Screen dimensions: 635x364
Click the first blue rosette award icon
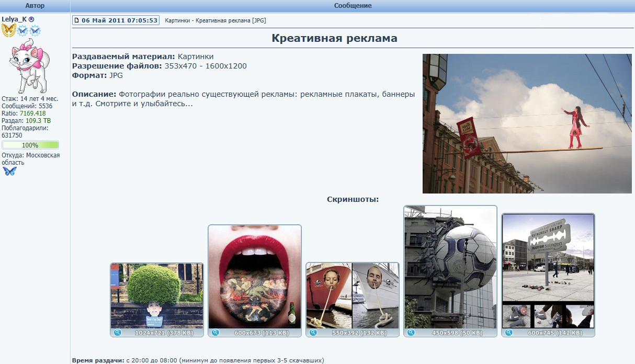pyautogui.click(x=22, y=31)
